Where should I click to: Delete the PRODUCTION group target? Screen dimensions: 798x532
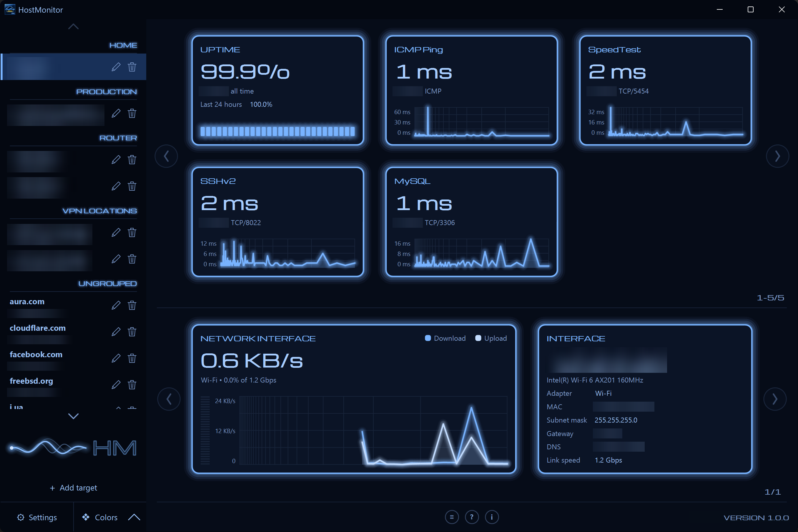(132, 113)
